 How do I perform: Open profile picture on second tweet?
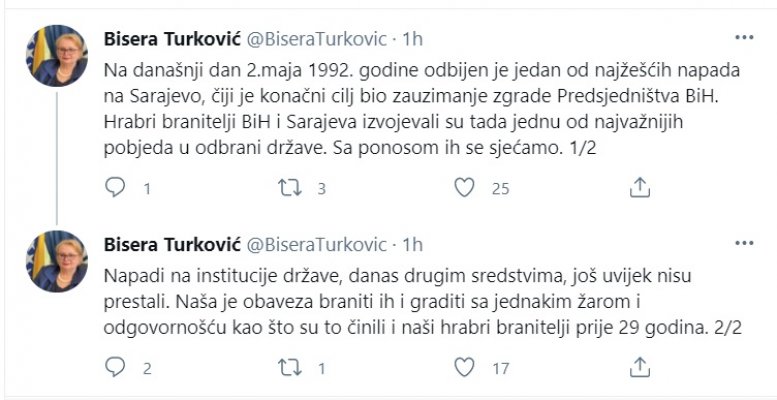pyautogui.click(x=57, y=260)
